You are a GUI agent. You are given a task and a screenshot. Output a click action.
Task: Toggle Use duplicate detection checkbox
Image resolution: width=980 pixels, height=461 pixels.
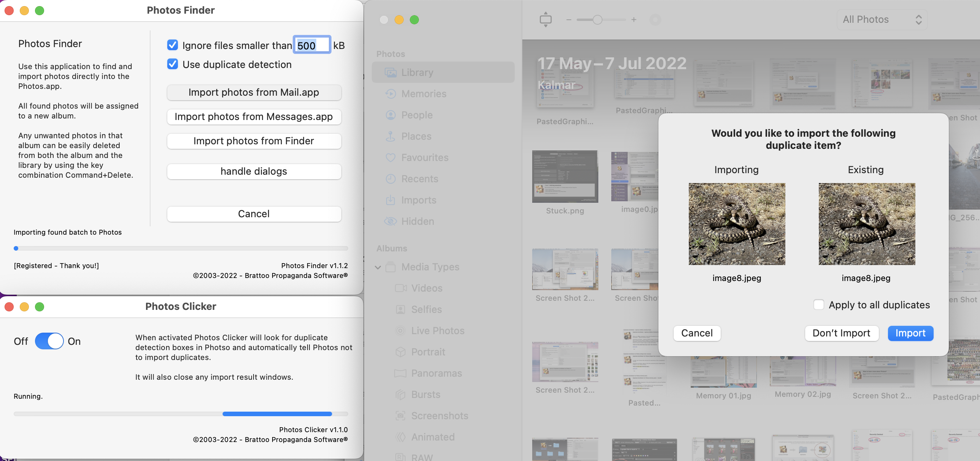tap(173, 64)
